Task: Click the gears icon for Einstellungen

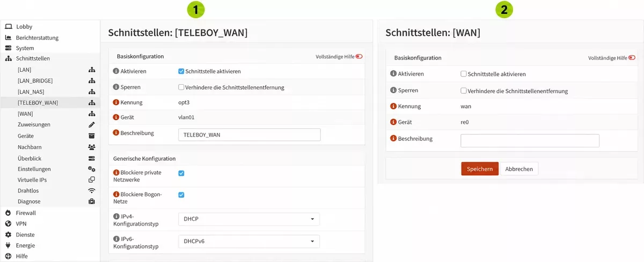Action: tap(92, 169)
